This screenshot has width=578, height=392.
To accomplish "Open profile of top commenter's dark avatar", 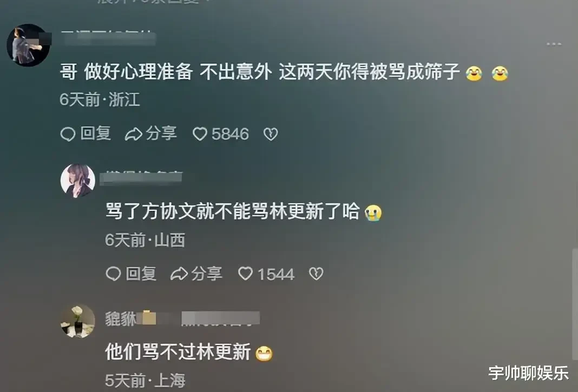I will [x=28, y=45].
